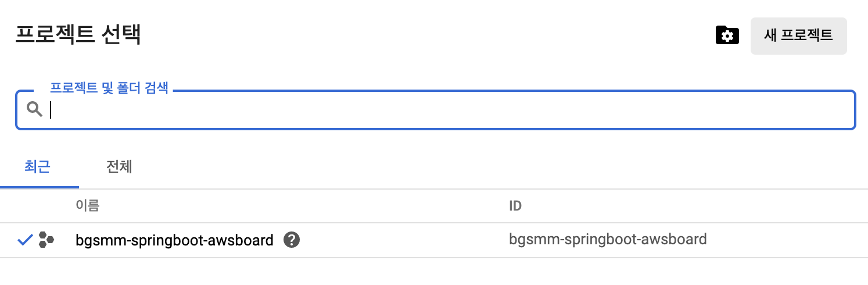The width and height of the screenshot is (868, 285).
Task: Select the bgsmm-springboot-awsboard project name
Action: [x=174, y=240]
